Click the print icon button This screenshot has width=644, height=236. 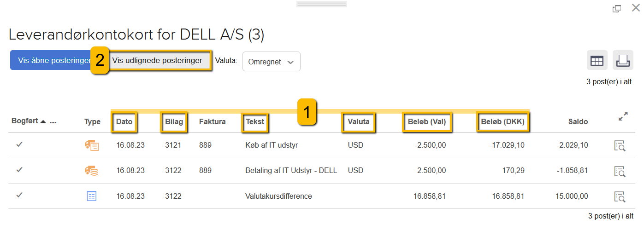(623, 61)
